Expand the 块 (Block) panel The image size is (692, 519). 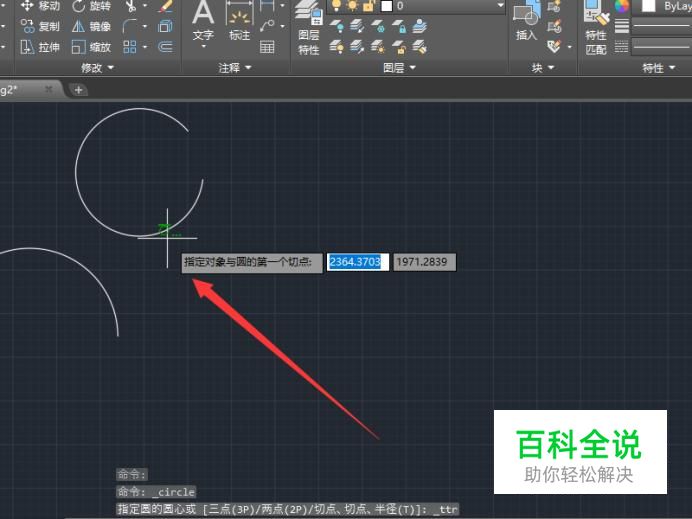click(x=543, y=68)
